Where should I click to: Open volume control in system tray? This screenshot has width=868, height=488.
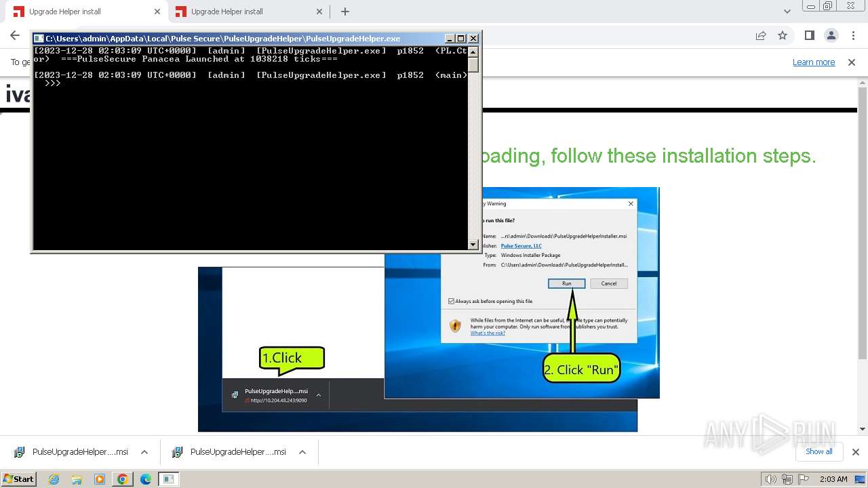pos(771,479)
